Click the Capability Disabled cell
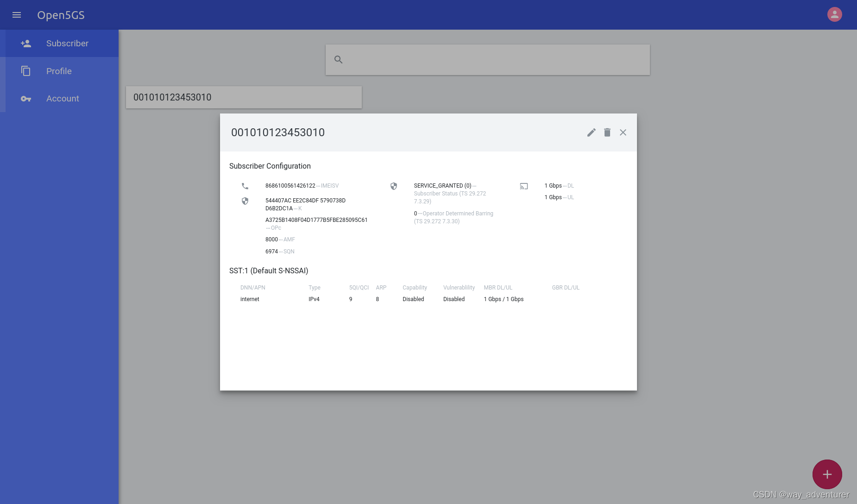This screenshot has height=504, width=857. coord(413,299)
